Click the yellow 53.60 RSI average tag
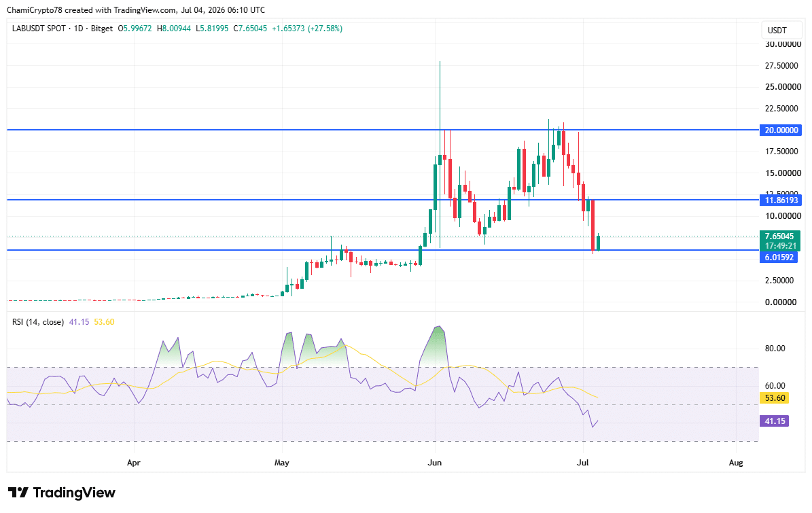This screenshot has width=812, height=513. pos(774,398)
